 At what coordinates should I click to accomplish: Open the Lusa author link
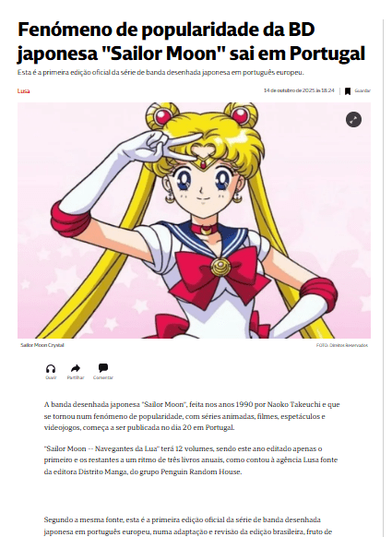click(24, 90)
